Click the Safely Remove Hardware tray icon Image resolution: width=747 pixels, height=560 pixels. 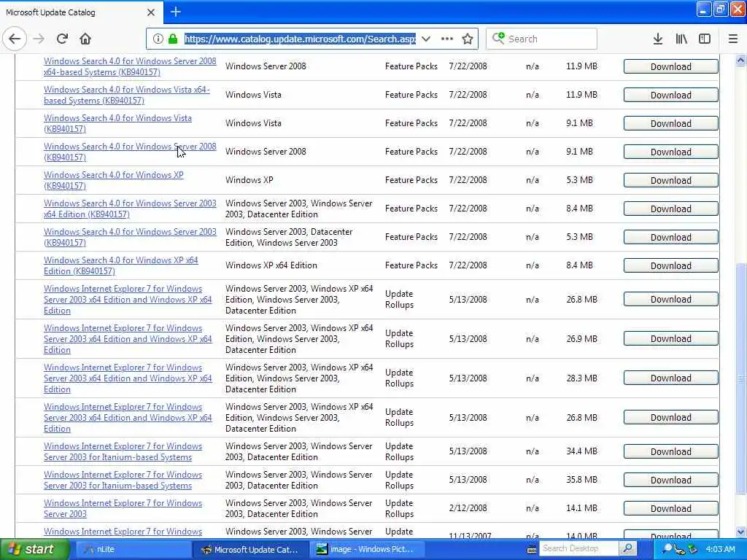click(693, 550)
